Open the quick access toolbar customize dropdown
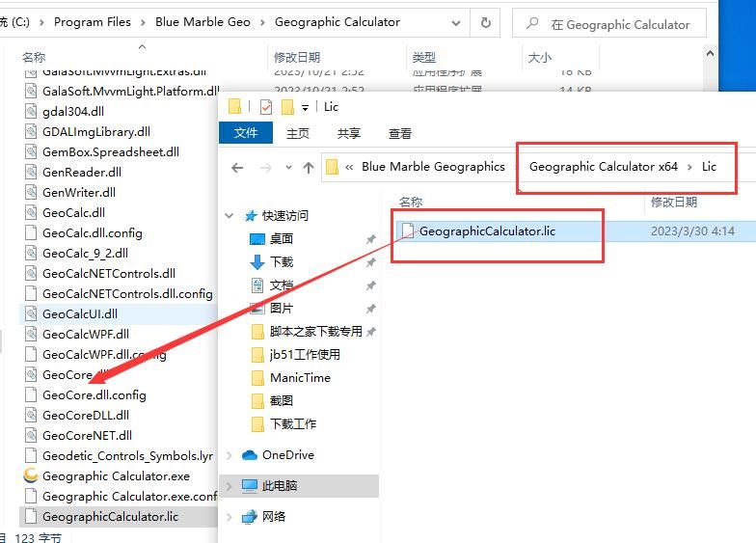This screenshot has height=543, width=756. point(305,107)
